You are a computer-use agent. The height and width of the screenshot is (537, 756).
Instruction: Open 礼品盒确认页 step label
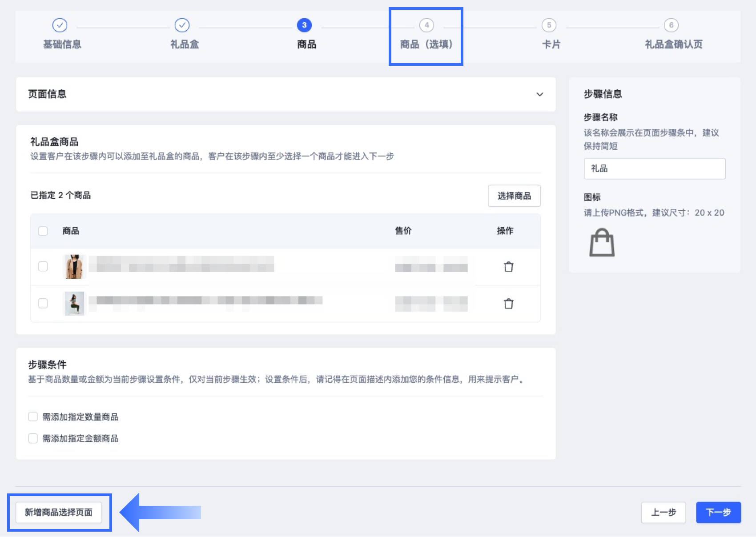point(673,44)
